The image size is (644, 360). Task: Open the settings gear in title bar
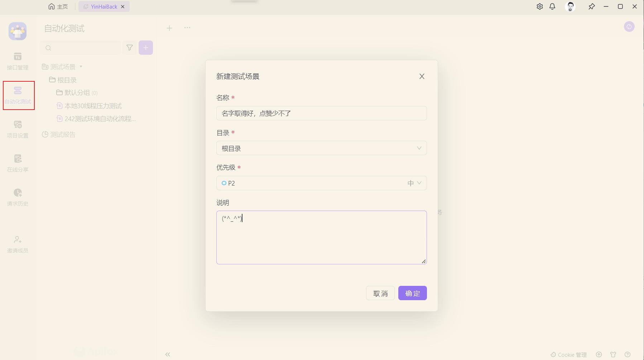[x=540, y=6]
